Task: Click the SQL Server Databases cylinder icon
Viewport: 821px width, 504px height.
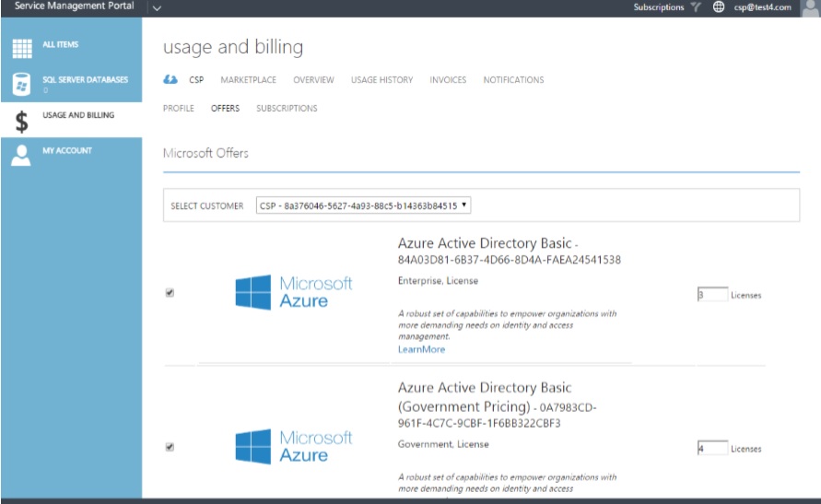Action: point(21,84)
